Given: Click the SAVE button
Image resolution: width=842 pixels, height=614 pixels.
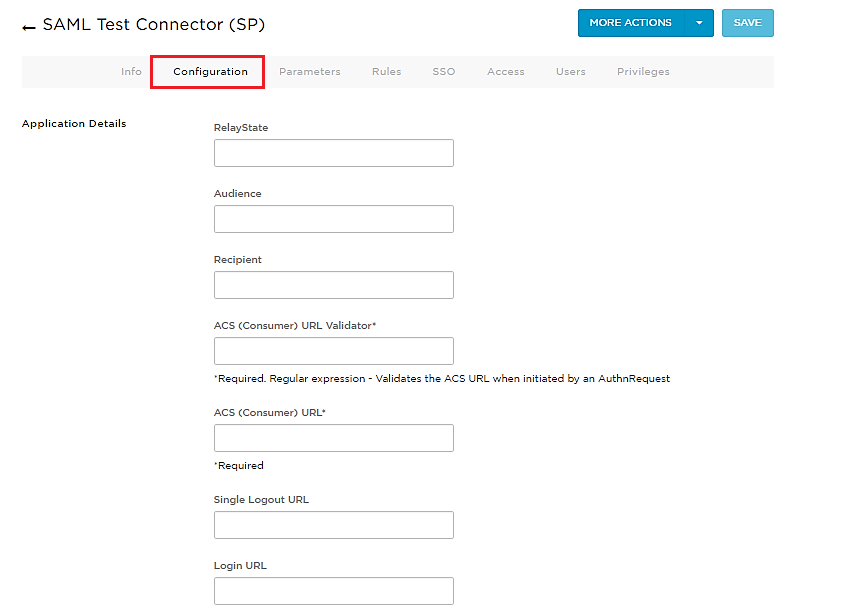Looking at the screenshot, I should click(x=747, y=22).
